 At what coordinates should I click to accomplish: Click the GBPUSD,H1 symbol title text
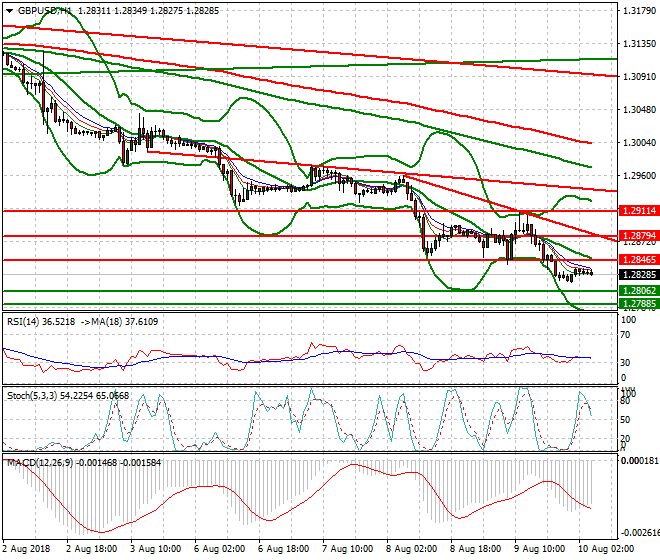(42, 9)
